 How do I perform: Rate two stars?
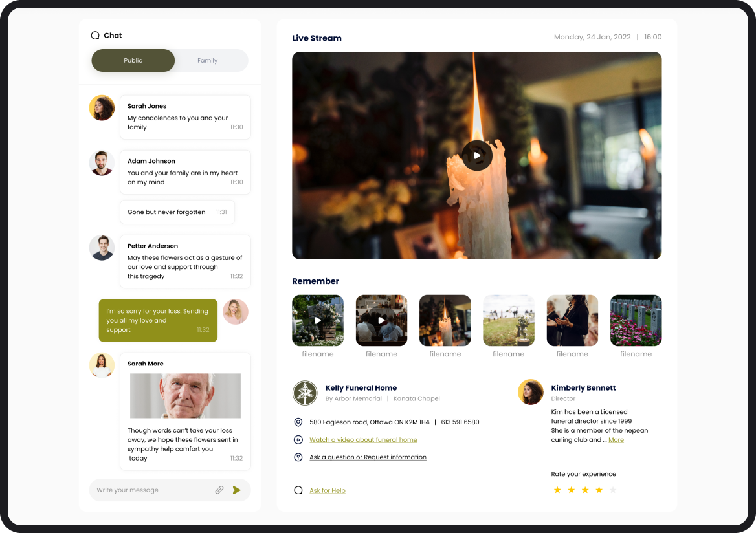[x=572, y=490]
